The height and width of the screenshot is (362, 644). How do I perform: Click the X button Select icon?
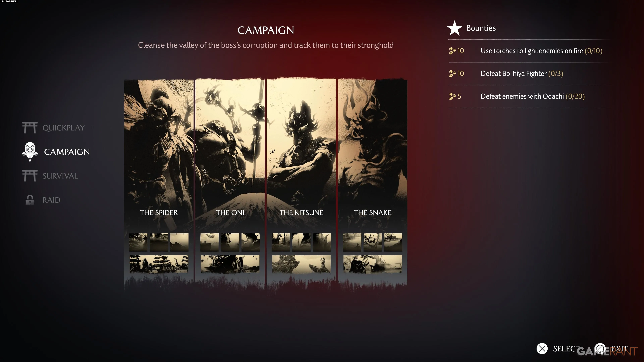(x=542, y=349)
